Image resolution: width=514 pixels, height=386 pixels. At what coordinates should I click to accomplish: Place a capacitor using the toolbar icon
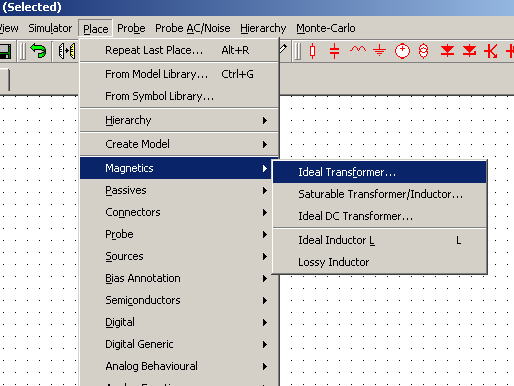(x=334, y=51)
